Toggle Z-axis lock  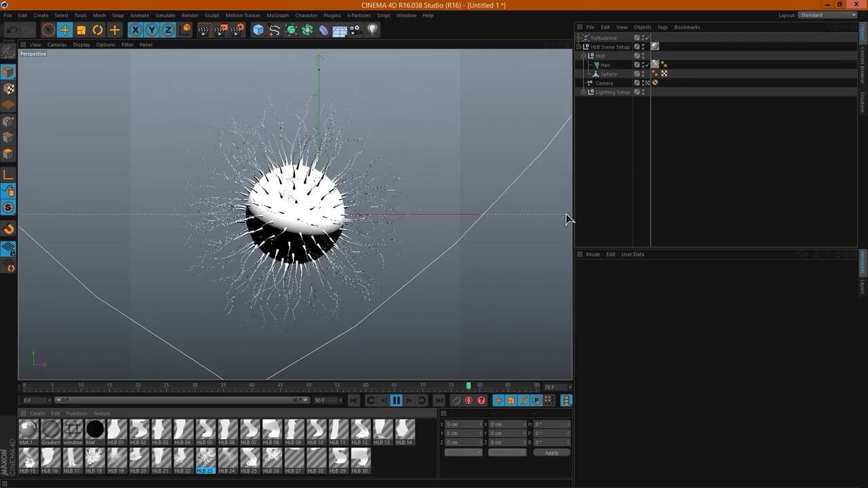[168, 30]
